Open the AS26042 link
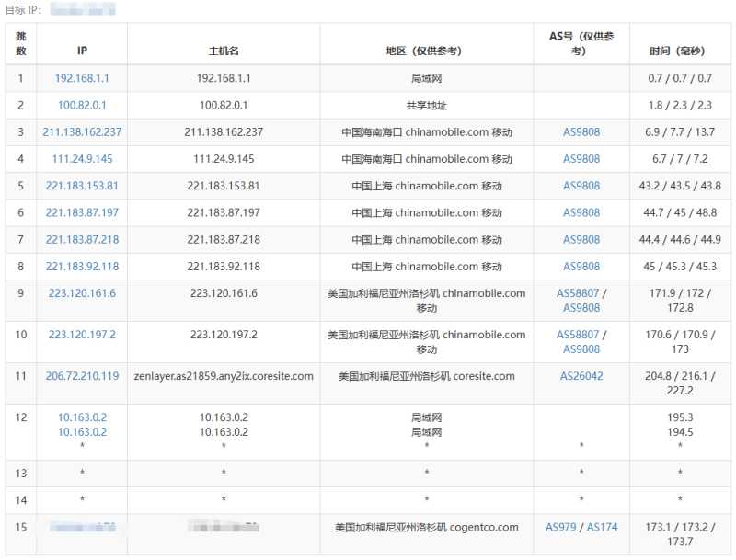Image resolution: width=736 pixels, height=560 pixels. 581,376
